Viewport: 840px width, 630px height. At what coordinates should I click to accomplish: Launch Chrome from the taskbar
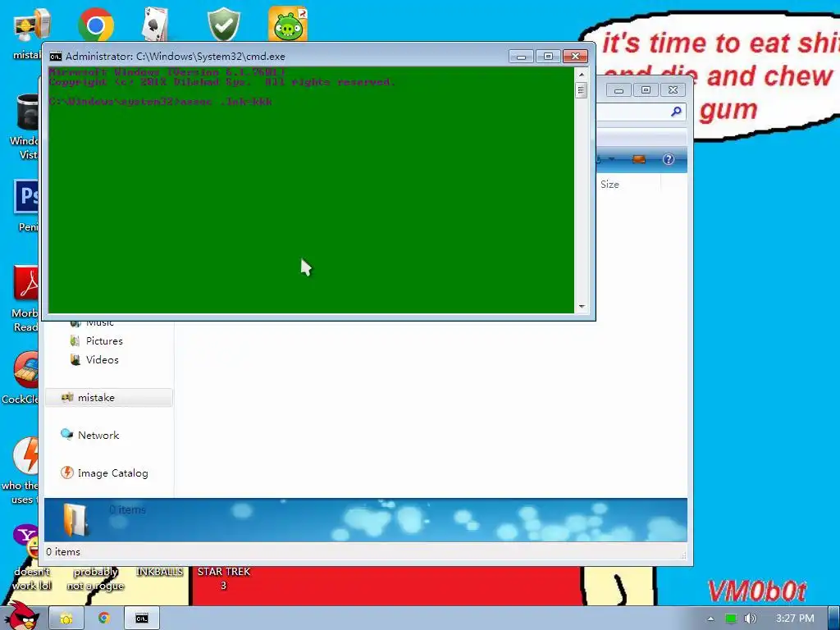104,619
